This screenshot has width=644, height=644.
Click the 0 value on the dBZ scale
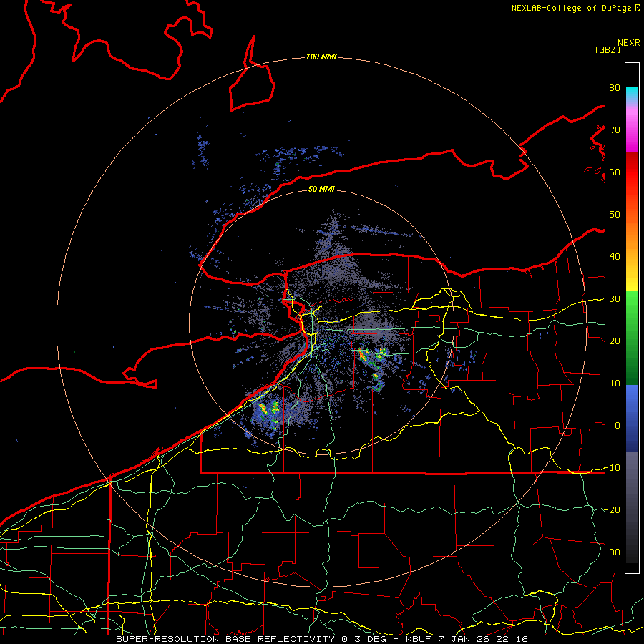(x=618, y=426)
